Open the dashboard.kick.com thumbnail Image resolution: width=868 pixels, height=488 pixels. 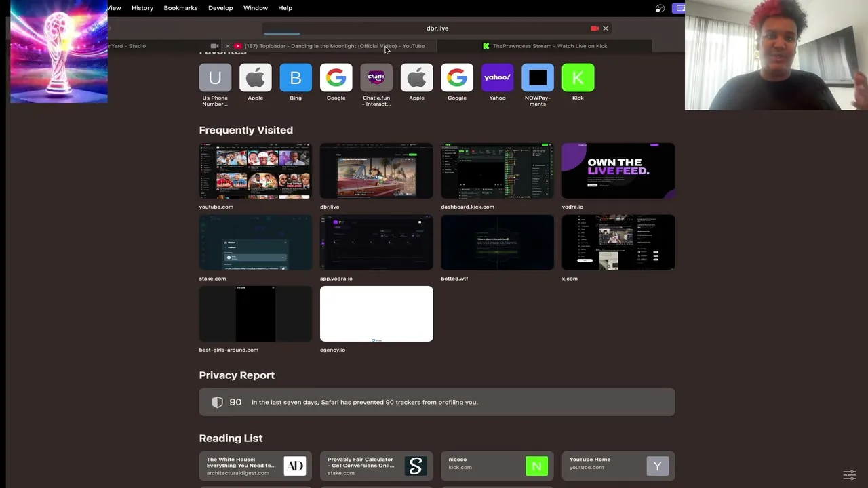(498, 171)
